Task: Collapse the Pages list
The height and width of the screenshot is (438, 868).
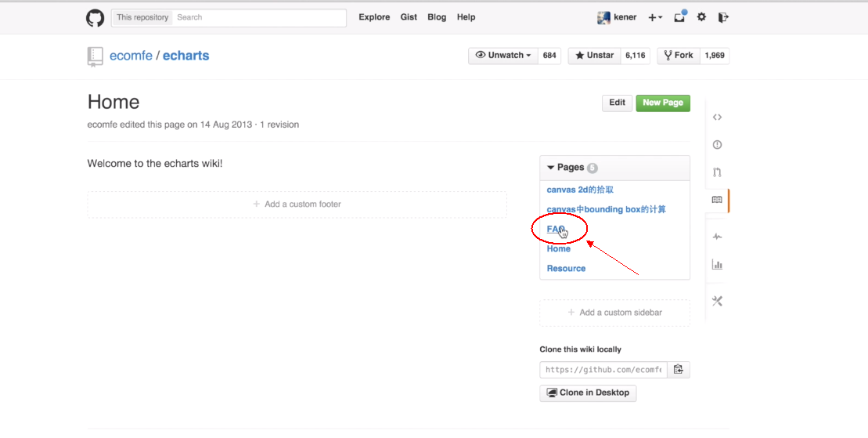Action: tap(572, 168)
